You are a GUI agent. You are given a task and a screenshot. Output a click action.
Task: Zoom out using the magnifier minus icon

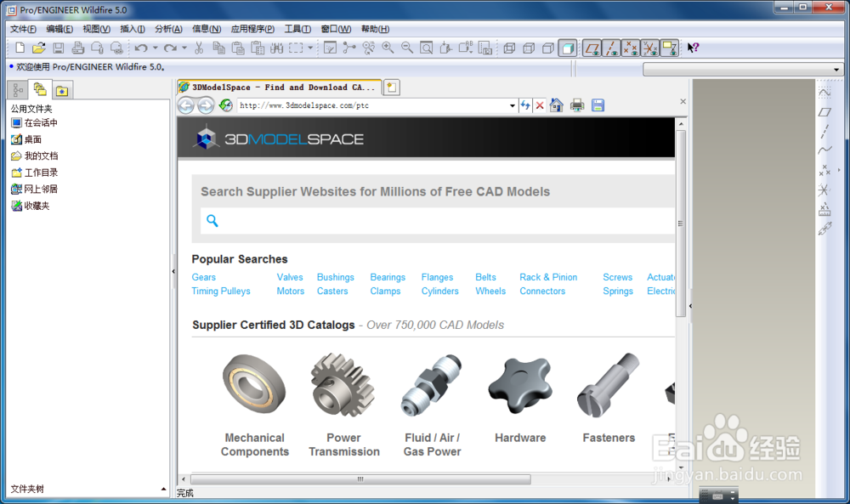[x=407, y=48]
